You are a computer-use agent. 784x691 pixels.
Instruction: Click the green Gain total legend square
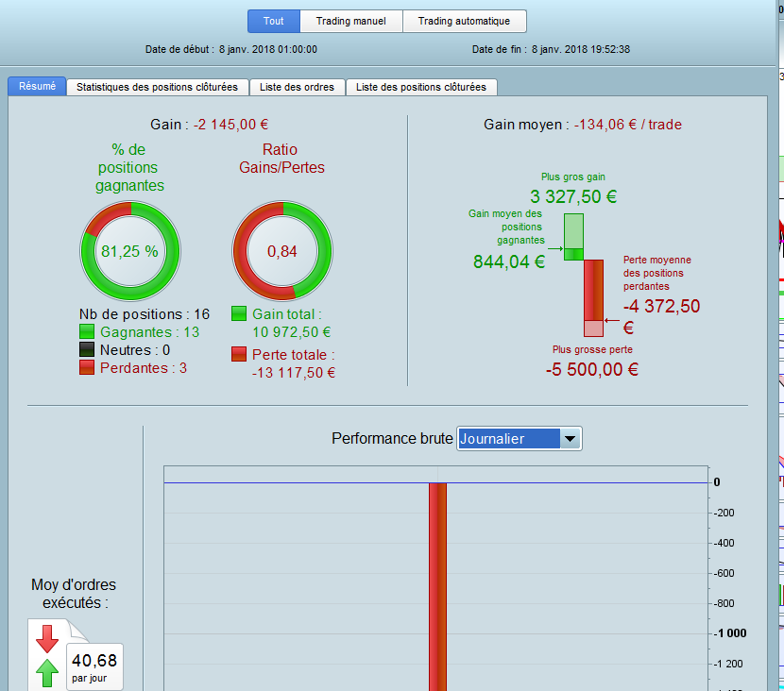point(239,313)
